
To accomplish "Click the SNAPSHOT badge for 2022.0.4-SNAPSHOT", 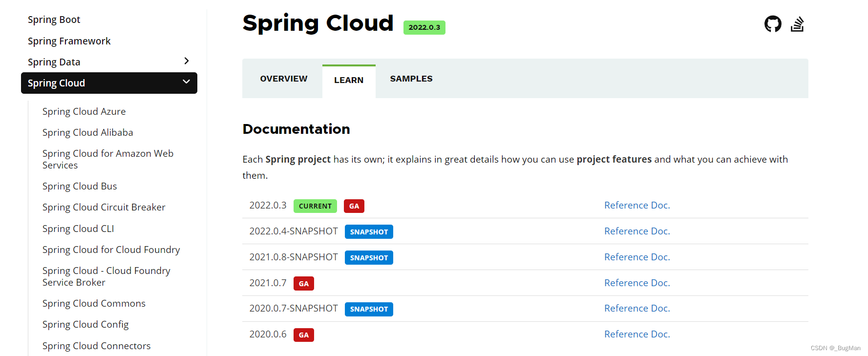I will [x=369, y=232].
